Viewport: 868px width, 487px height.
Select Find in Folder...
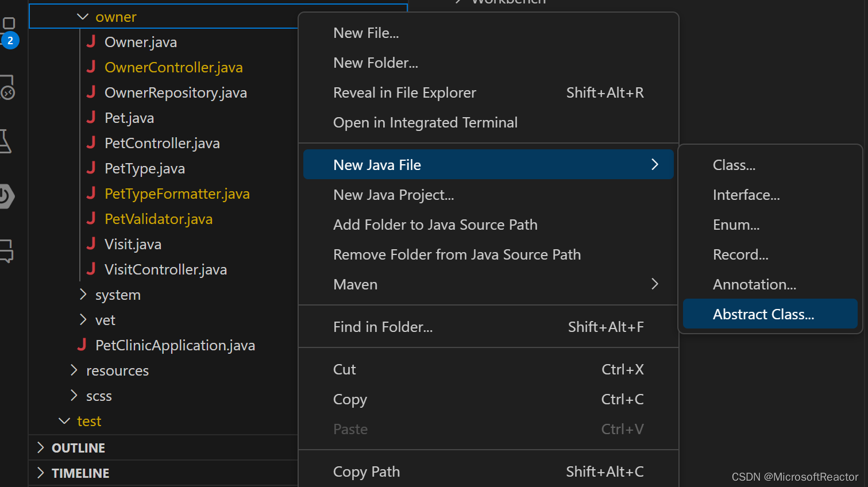[488, 327]
